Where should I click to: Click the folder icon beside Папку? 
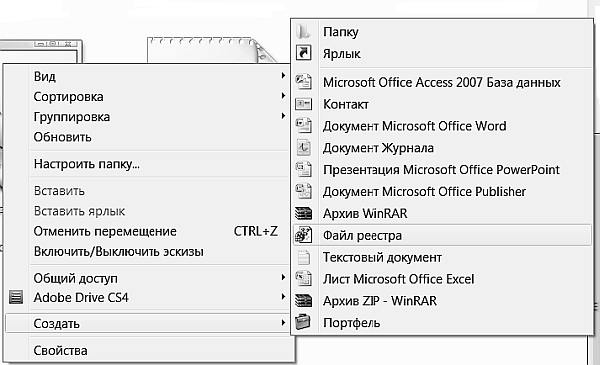(x=303, y=31)
